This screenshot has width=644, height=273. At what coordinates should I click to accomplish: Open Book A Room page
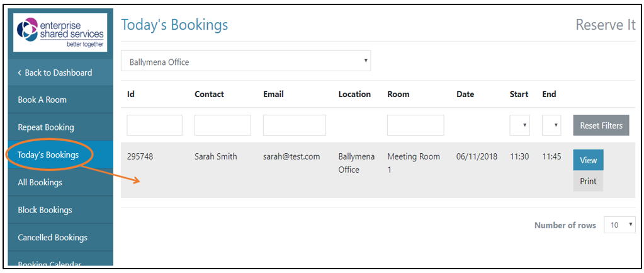point(60,100)
